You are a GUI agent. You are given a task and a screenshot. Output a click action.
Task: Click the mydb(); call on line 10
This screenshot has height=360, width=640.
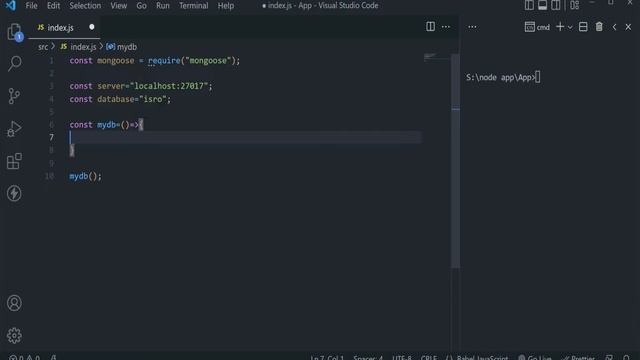[x=85, y=176]
